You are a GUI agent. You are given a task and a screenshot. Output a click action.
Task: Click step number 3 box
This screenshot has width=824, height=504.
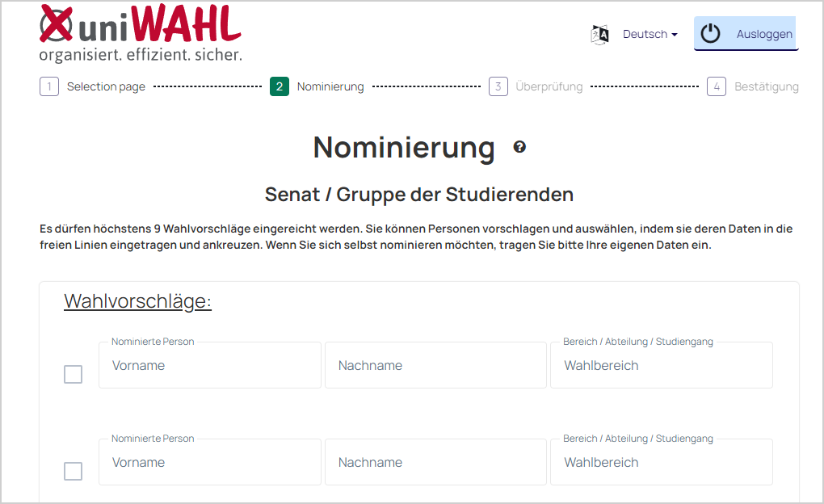(x=498, y=86)
